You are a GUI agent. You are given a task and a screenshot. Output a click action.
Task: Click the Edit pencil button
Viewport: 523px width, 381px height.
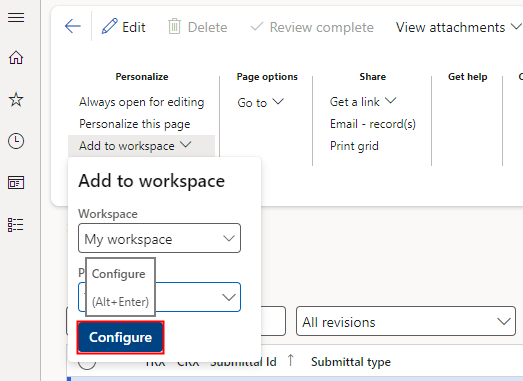pos(124,27)
